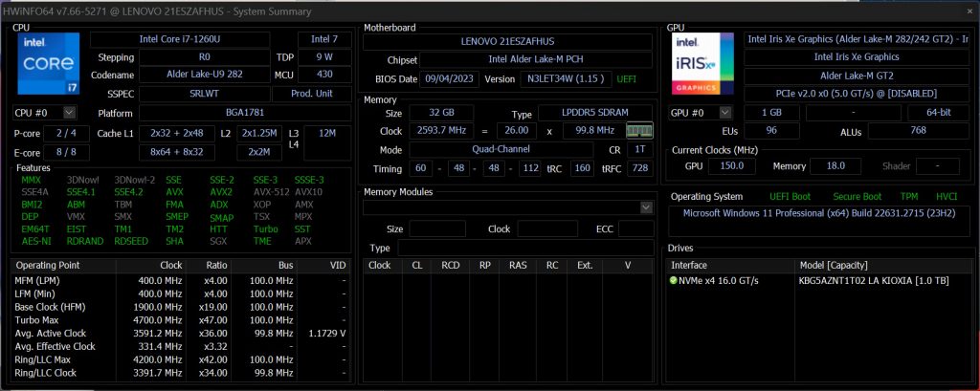The height and width of the screenshot is (391, 980).
Task: Click the VID column header
Action: [323, 266]
